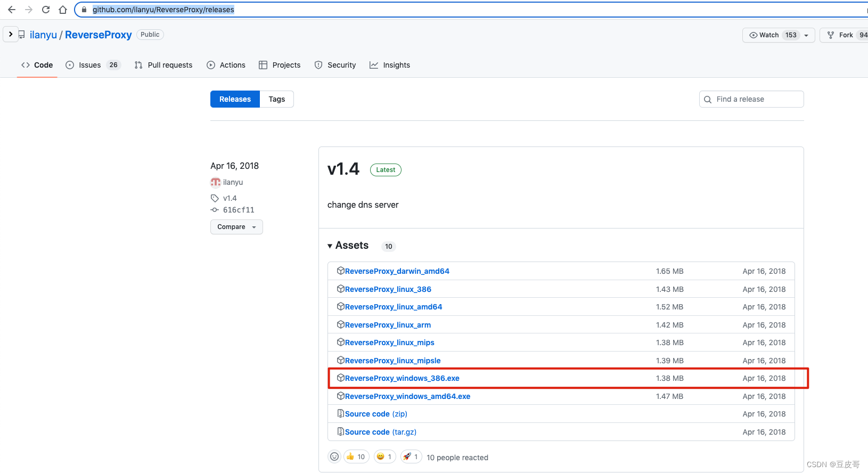Download ReverseProxy_linux_arm
Viewport: 868px width, 473px height.
tap(388, 325)
